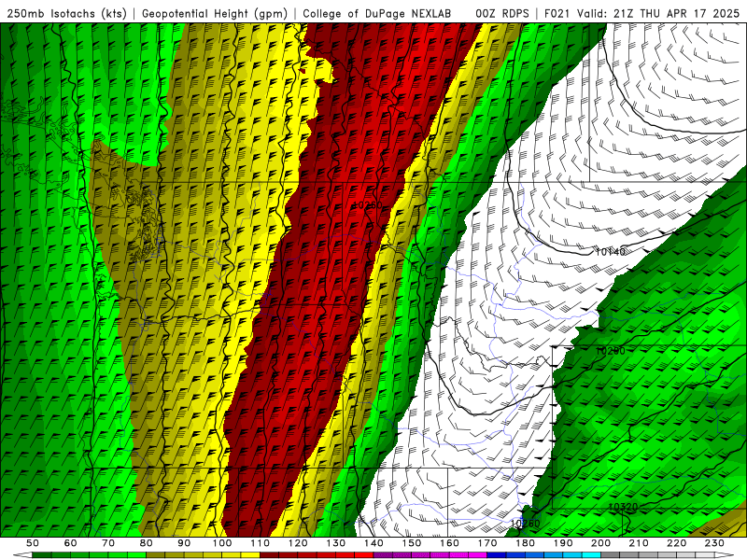Click the legend value 160
The height and width of the screenshot is (560, 747).
449,543
